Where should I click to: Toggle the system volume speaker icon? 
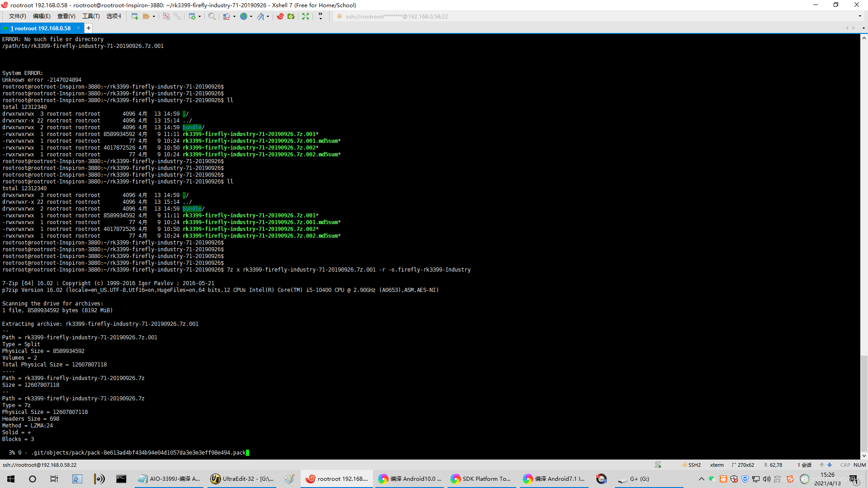766,479
